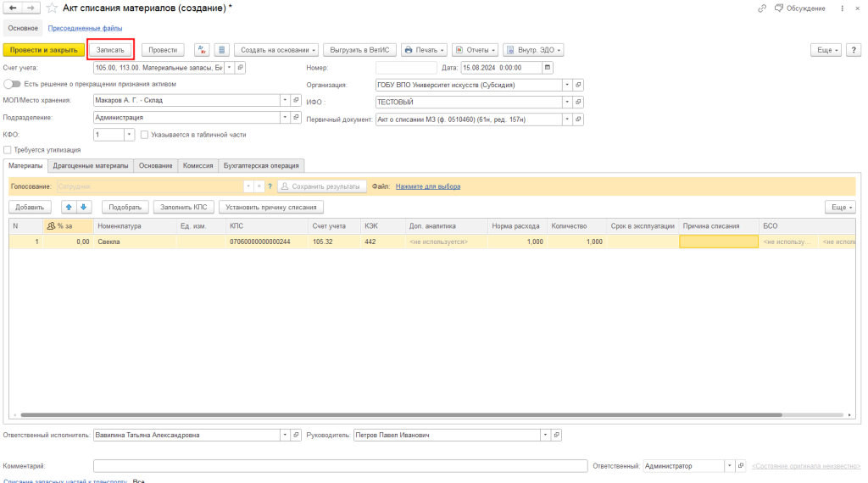Click the table's horizontal scrollbar
This screenshot has height=483, width=868.
(424, 415)
